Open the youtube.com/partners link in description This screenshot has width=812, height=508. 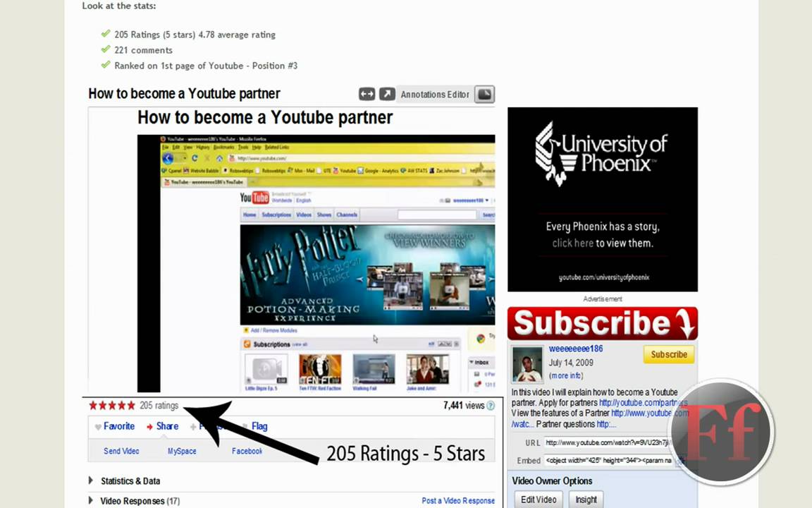pos(643,403)
